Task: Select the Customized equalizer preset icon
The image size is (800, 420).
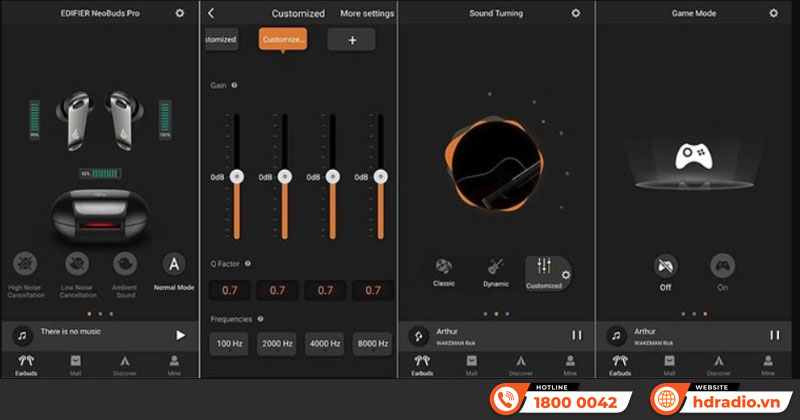Action: tap(544, 267)
